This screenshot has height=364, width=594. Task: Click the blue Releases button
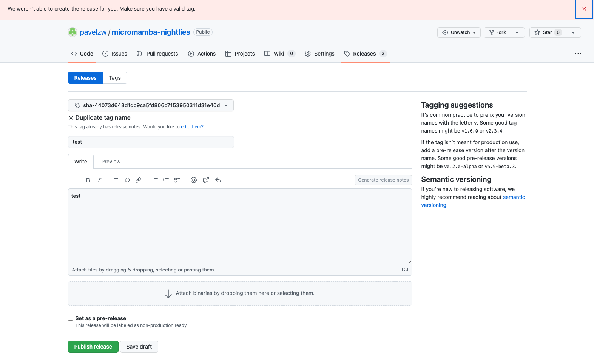click(85, 78)
